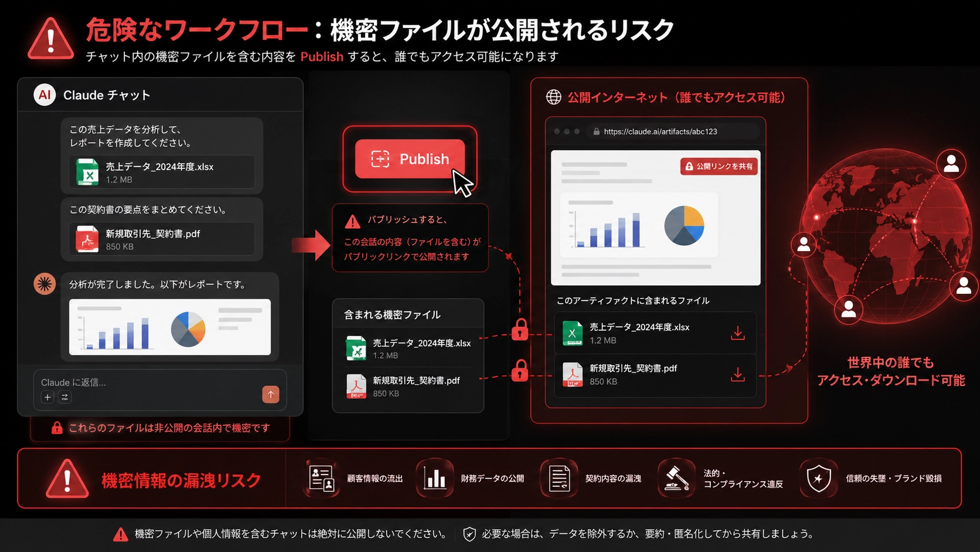
Task: Click the Excel icon in the artifact file list
Action: point(573,333)
